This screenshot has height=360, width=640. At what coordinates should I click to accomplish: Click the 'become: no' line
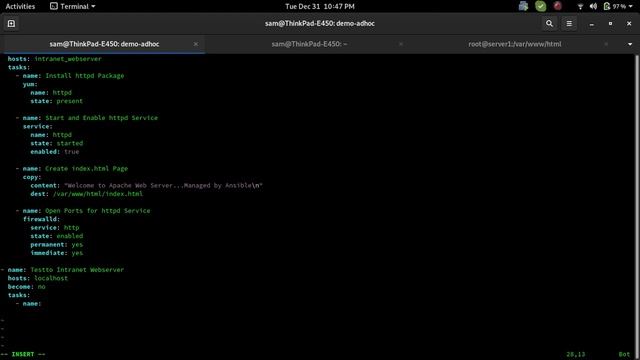27,287
